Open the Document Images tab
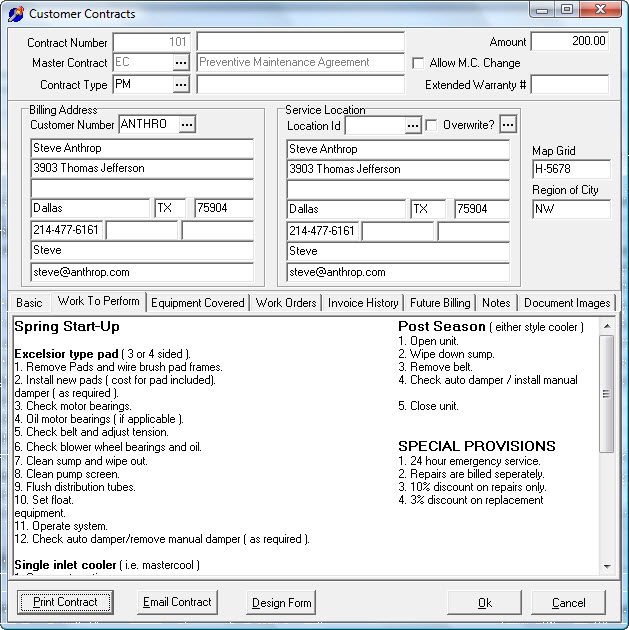 (567, 303)
